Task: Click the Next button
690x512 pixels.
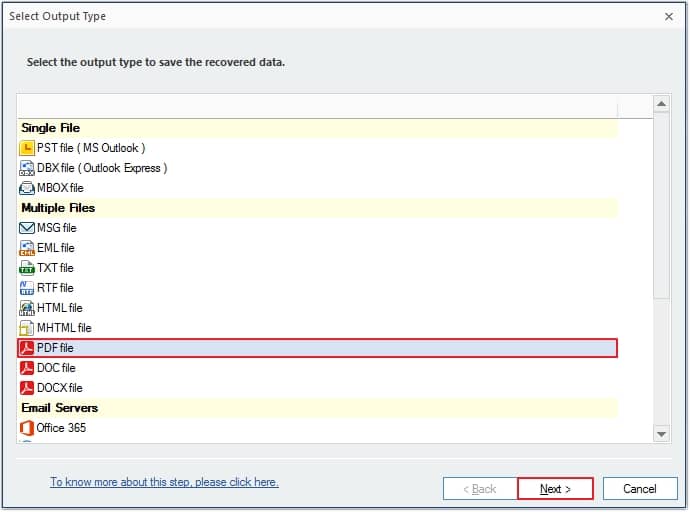Action: click(x=555, y=489)
